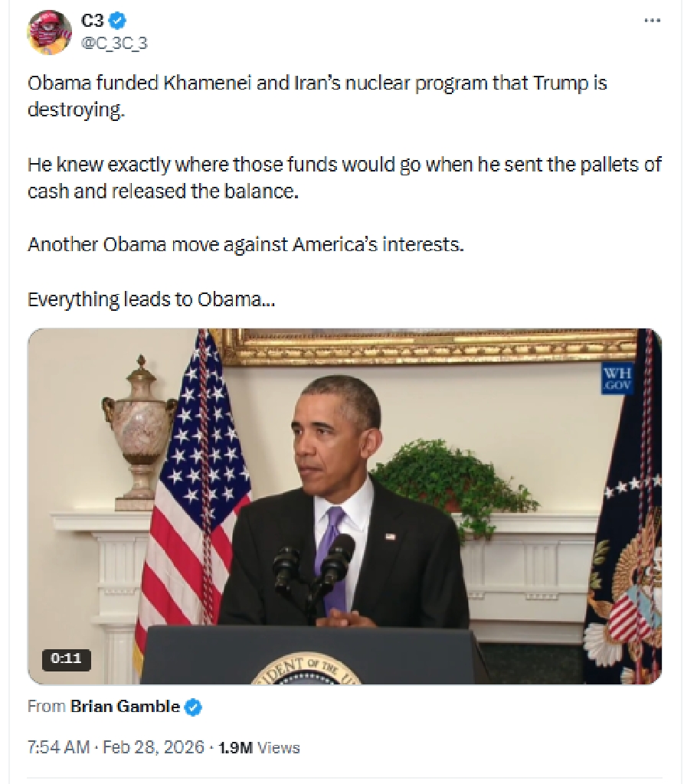Click the 1.9M view count

[236, 747]
